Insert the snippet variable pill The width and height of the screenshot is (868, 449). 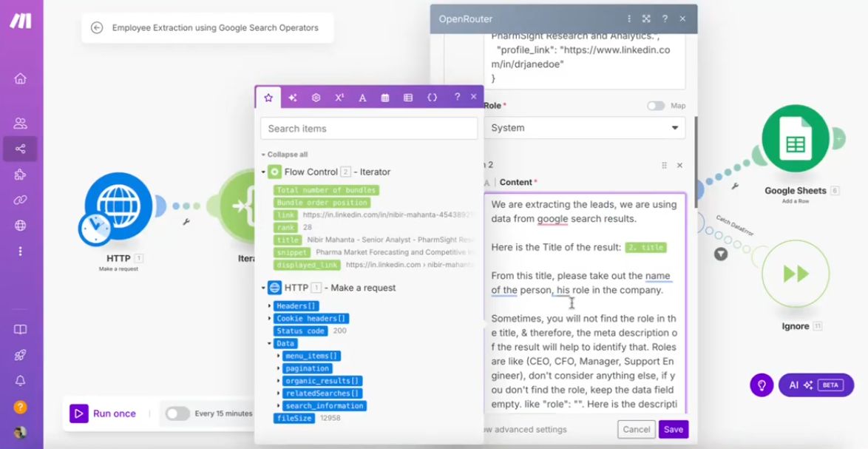click(292, 252)
